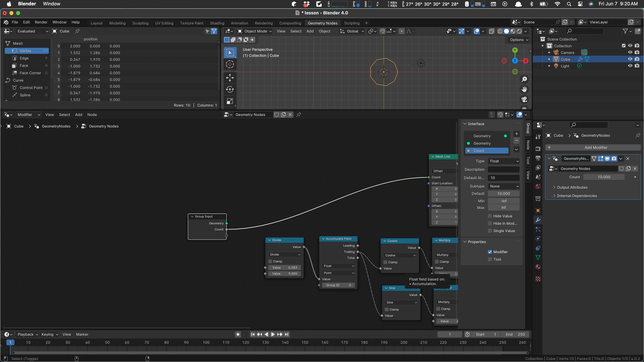
Task: Toggle camera view icon in viewport
Action: [524, 99]
